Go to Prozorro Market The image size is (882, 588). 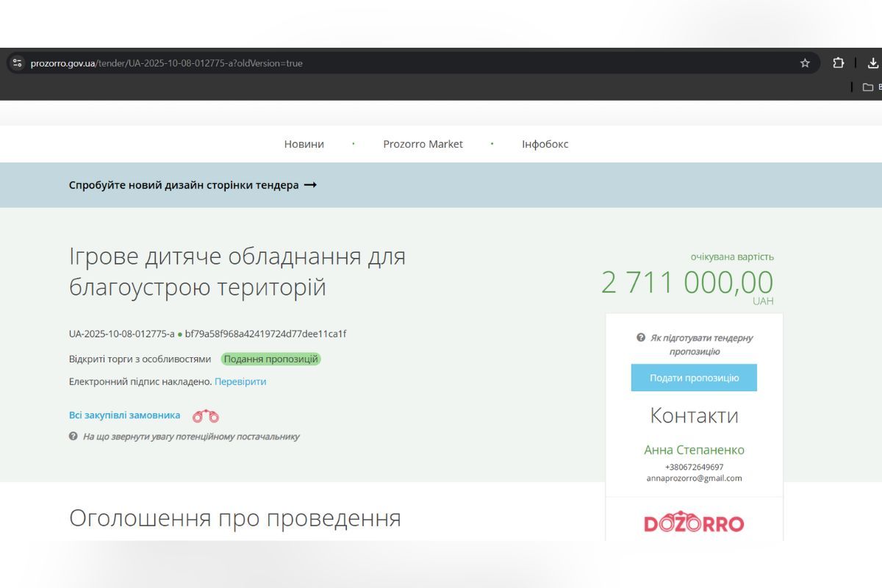point(423,144)
